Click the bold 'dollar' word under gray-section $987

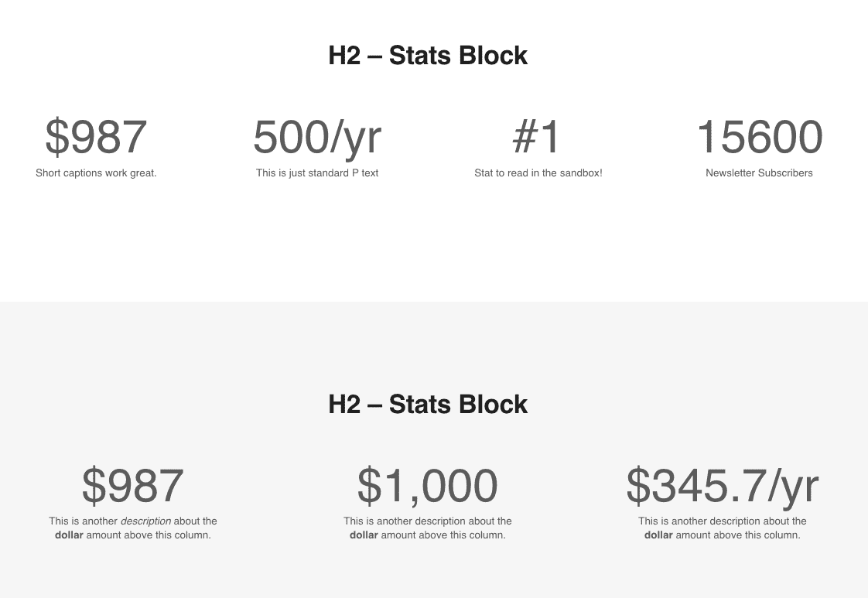click(x=69, y=535)
